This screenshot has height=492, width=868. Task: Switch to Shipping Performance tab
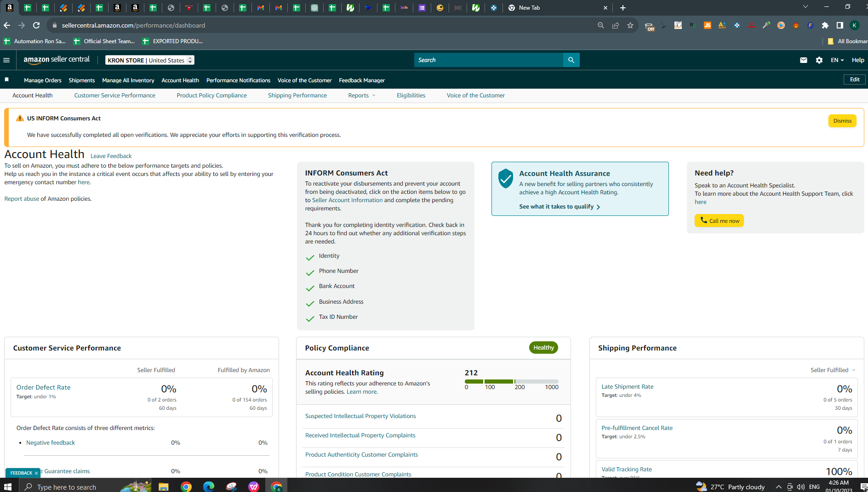297,96
